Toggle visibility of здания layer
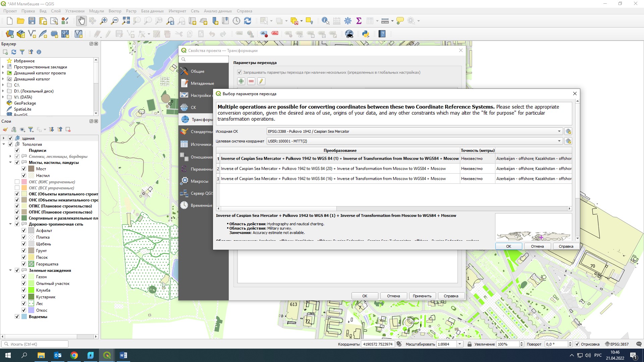 [x=10, y=138]
